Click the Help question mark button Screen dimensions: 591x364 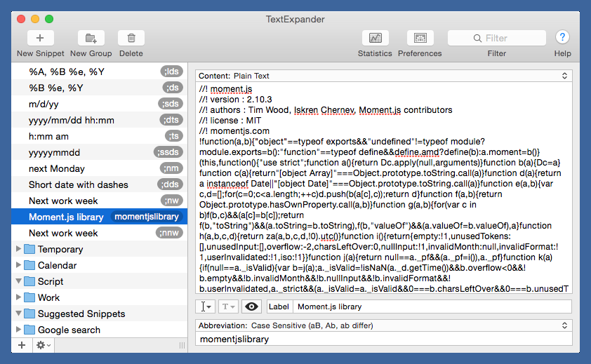point(562,38)
